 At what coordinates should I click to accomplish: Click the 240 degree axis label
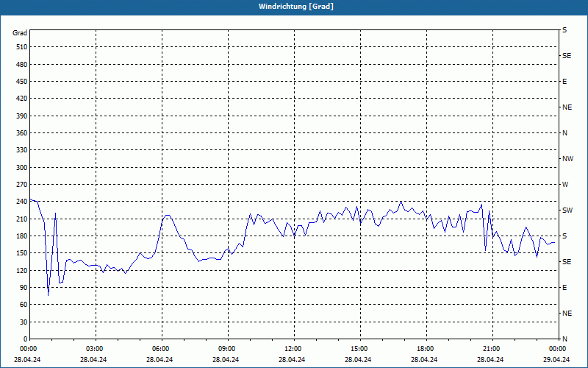22,202
